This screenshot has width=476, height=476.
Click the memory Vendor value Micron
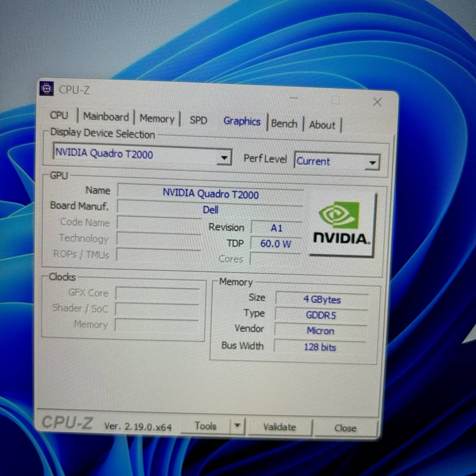[x=320, y=331]
